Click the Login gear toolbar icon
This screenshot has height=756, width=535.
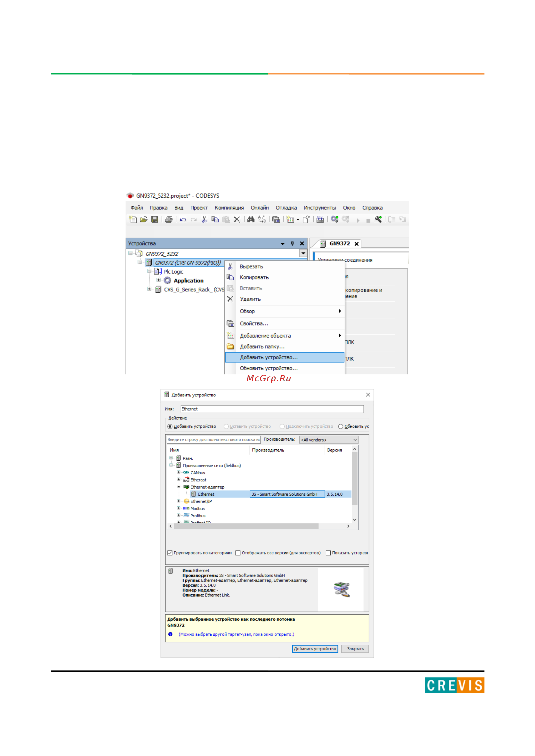[x=335, y=219]
